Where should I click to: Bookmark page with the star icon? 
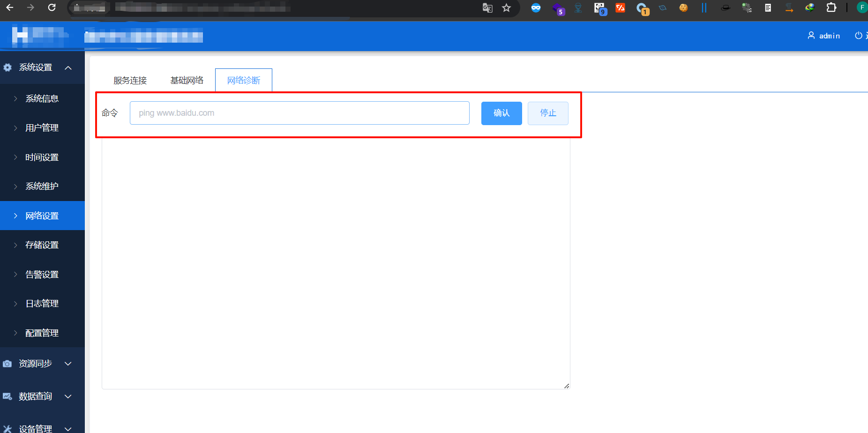point(506,7)
